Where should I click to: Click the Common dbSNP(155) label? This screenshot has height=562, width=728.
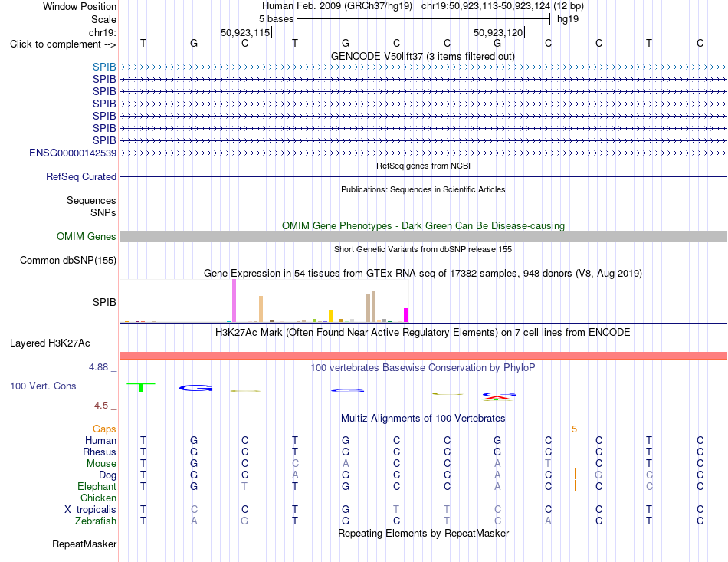[68, 260]
